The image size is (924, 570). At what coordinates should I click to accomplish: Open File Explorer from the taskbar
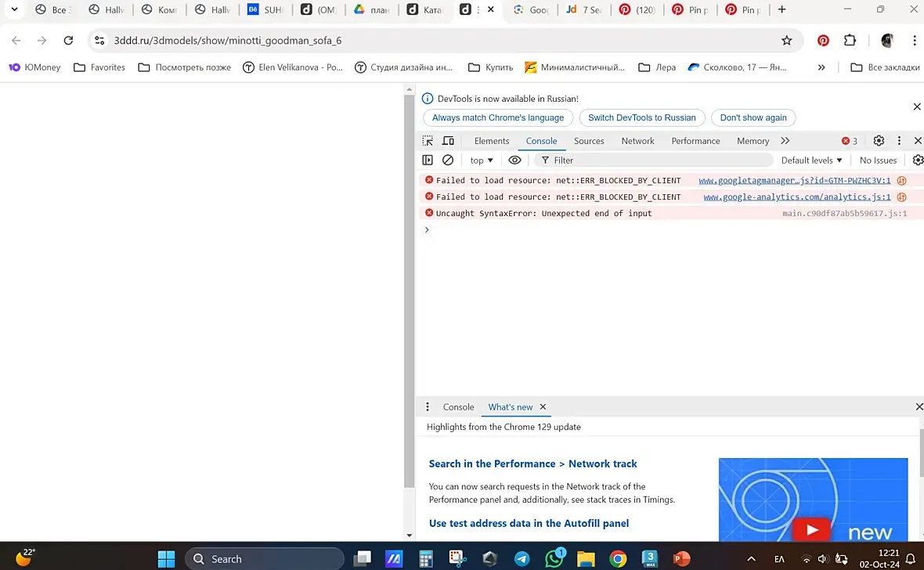(586, 559)
